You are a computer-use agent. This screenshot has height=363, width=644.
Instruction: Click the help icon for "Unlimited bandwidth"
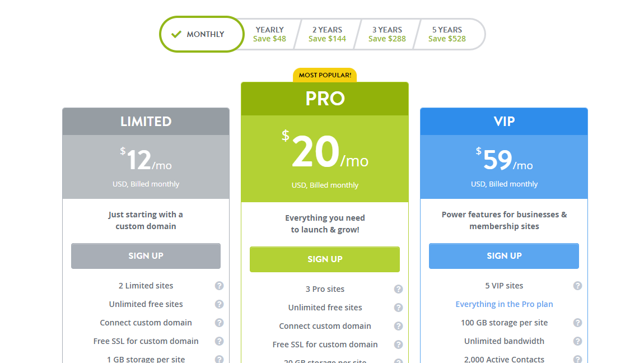point(578,341)
